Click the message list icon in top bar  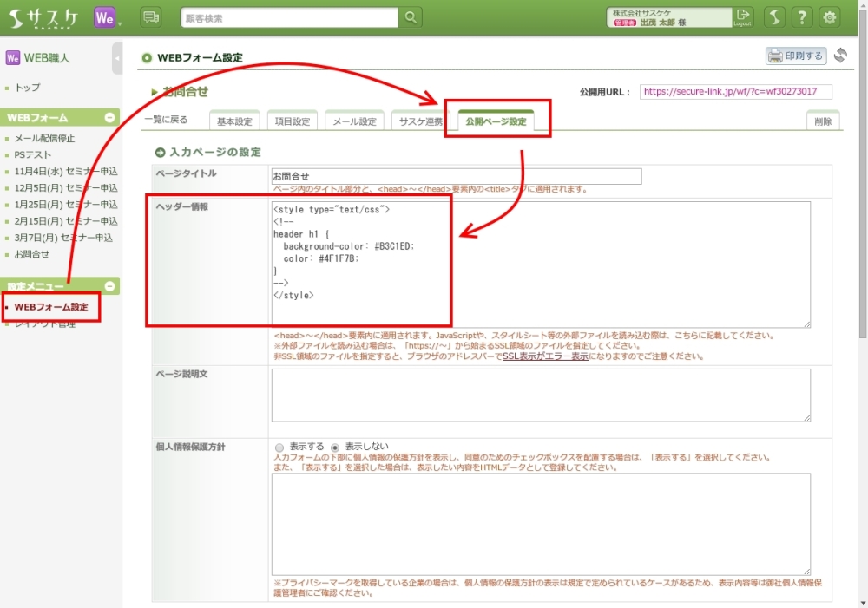[x=151, y=17]
